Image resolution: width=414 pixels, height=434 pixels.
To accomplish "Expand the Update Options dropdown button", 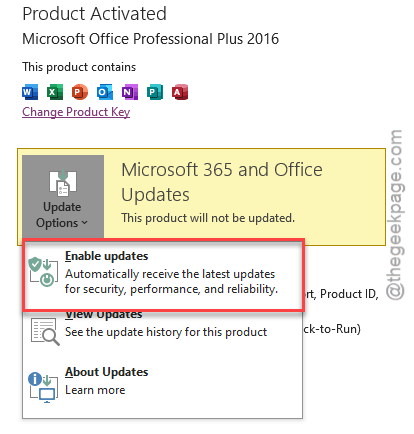I will click(x=63, y=197).
